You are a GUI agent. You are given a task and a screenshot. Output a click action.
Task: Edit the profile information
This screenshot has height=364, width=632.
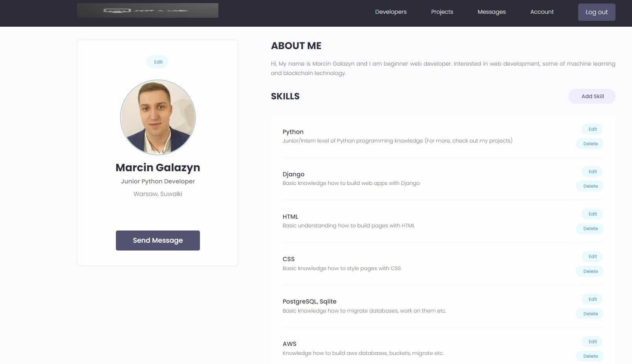[x=157, y=62]
